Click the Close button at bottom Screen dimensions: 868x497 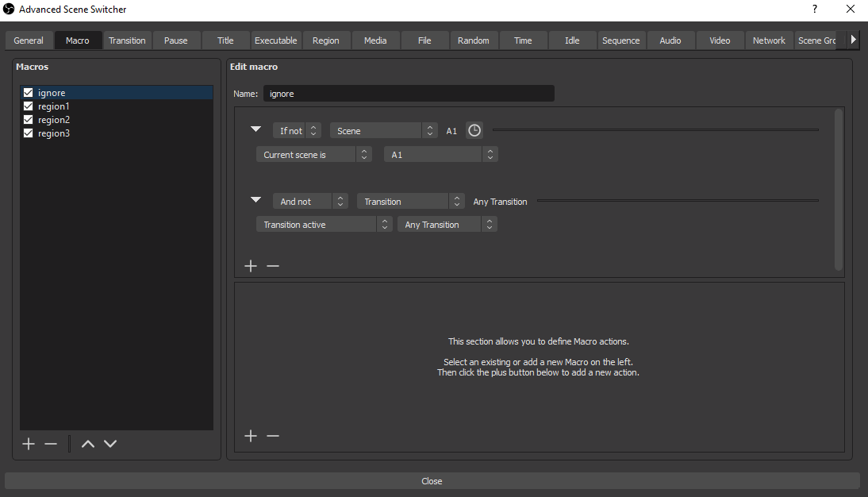[432, 481]
